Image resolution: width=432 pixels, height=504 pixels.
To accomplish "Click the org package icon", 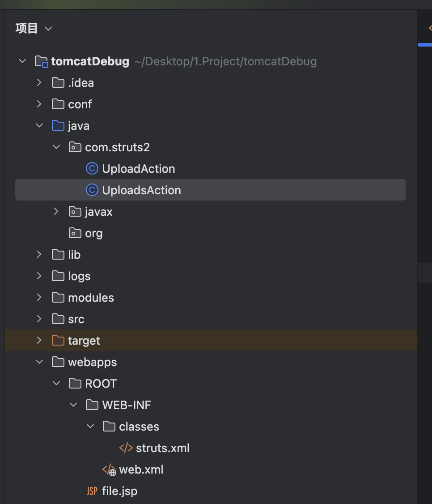I will click(75, 233).
